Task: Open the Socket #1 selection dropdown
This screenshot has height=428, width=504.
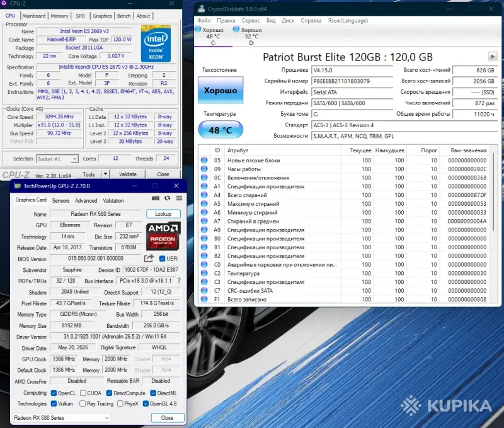Action: [57, 159]
